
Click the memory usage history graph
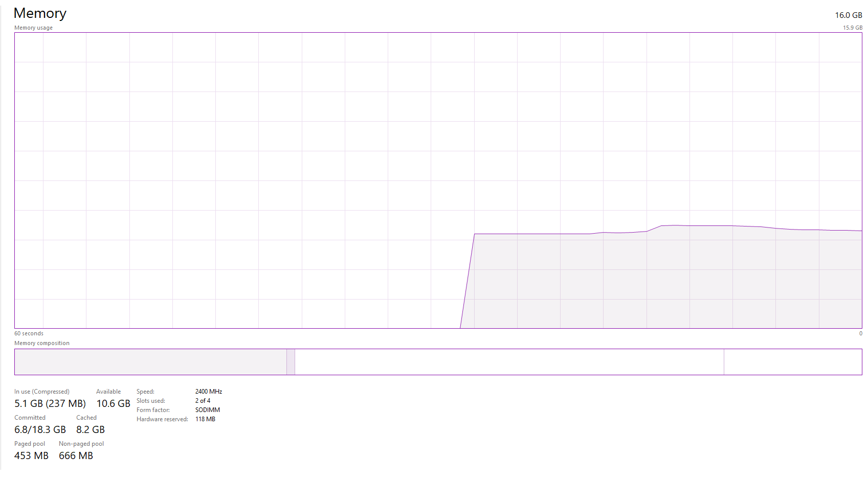[x=438, y=180]
